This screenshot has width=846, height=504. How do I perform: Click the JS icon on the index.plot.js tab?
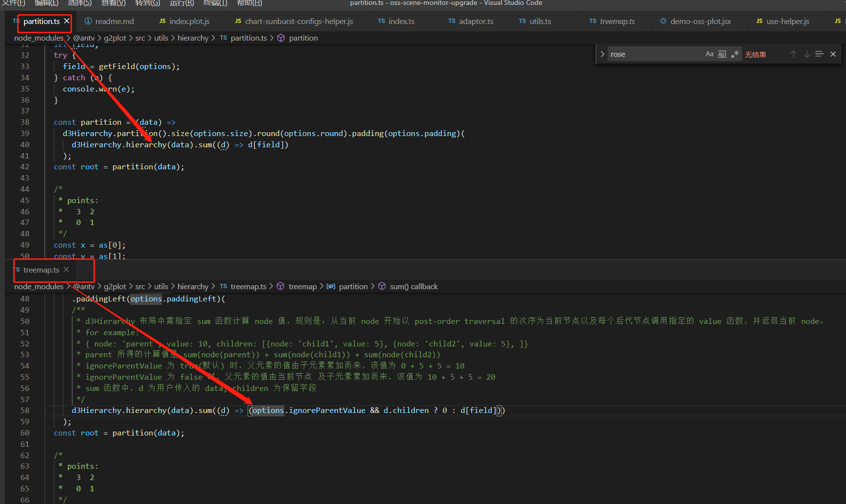161,21
